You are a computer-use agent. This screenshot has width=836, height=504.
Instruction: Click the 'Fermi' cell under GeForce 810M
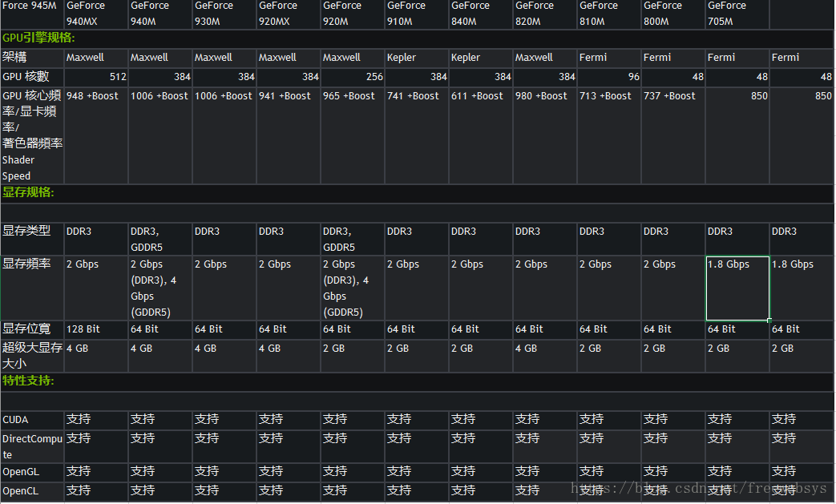click(x=609, y=58)
